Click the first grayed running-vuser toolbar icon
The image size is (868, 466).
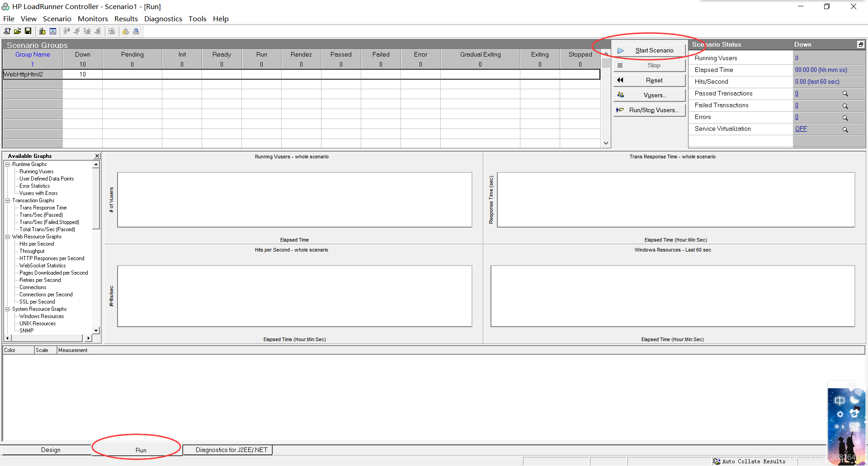point(66,31)
